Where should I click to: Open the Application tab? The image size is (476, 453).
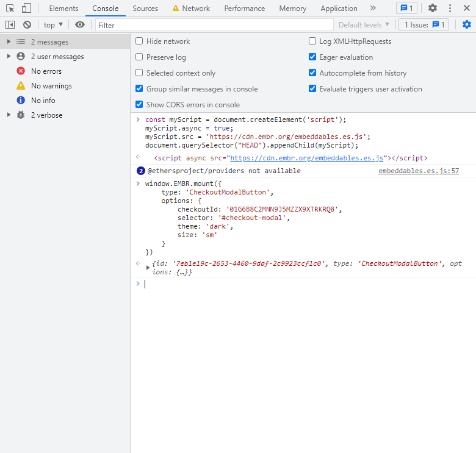click(339, 9)
